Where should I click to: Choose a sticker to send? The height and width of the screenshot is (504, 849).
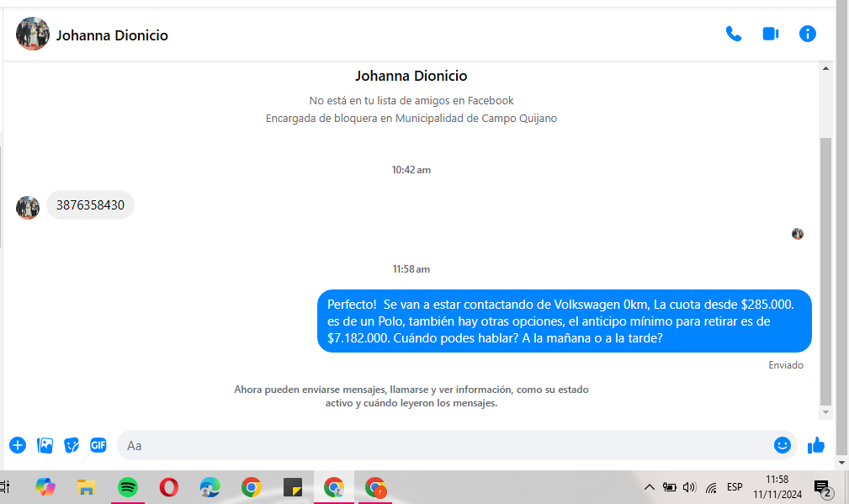tap(72, 445)
